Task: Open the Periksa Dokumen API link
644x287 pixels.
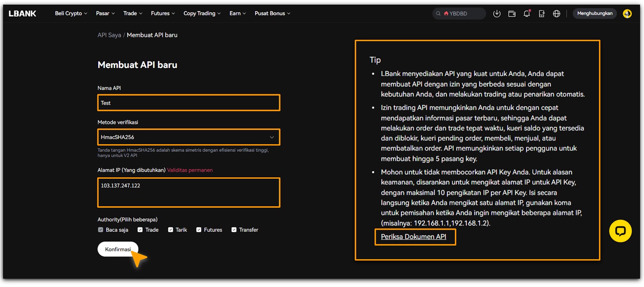Action: pyautogui.click(x=413, y=237)
